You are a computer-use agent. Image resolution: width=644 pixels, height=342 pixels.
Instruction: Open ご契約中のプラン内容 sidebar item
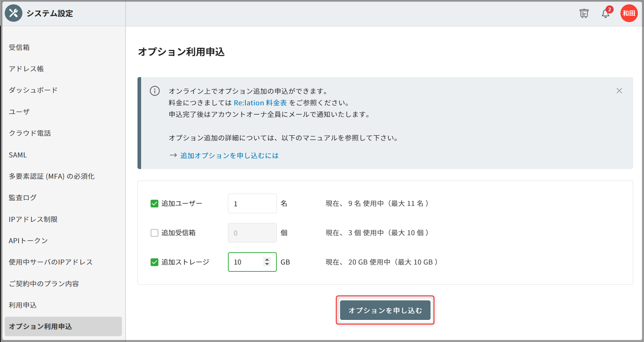point(44,284)
